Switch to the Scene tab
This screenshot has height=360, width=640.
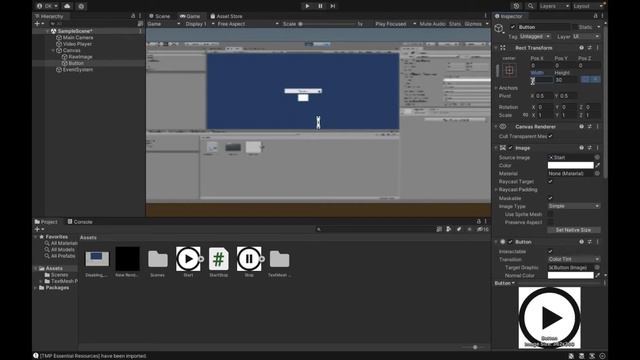[159, 16]
